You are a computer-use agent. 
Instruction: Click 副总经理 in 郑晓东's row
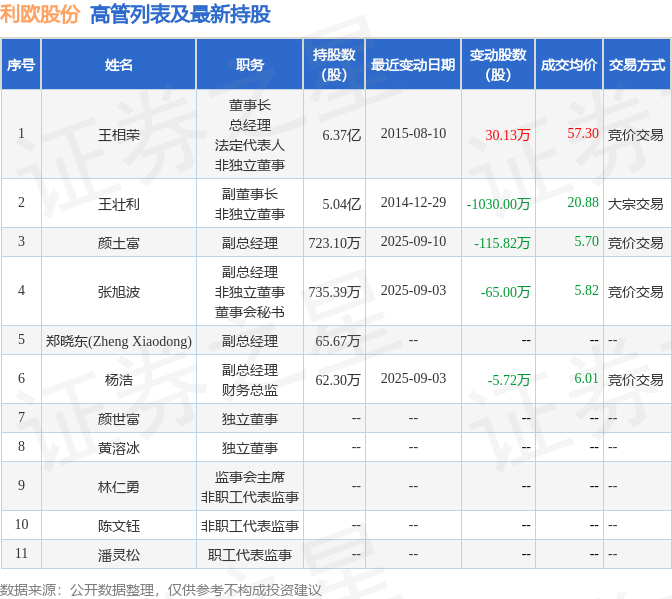[249, 341]
